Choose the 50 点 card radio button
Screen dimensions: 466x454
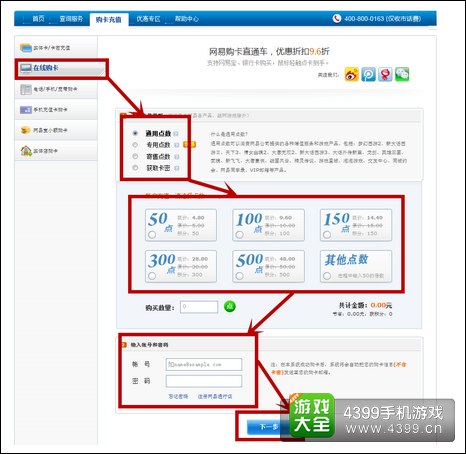pyautogui.click(x=152, y=235)
